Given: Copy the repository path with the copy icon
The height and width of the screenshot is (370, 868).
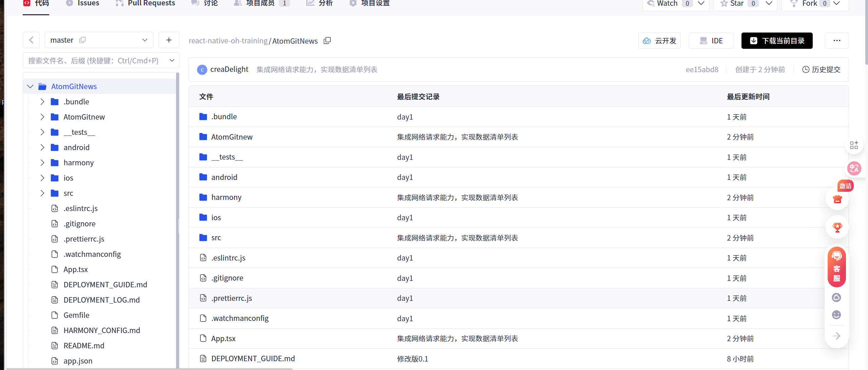Looking at the screenshot, I should pyautogui.click(x=327, y=41).
